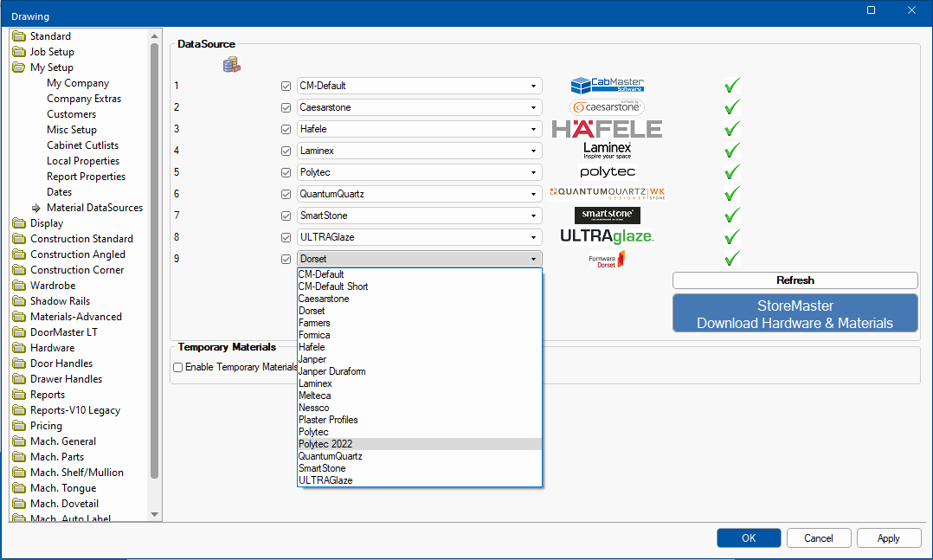Click the Pricing folder icon
Screen dimensions: 933x560
(x=19, y=426)
